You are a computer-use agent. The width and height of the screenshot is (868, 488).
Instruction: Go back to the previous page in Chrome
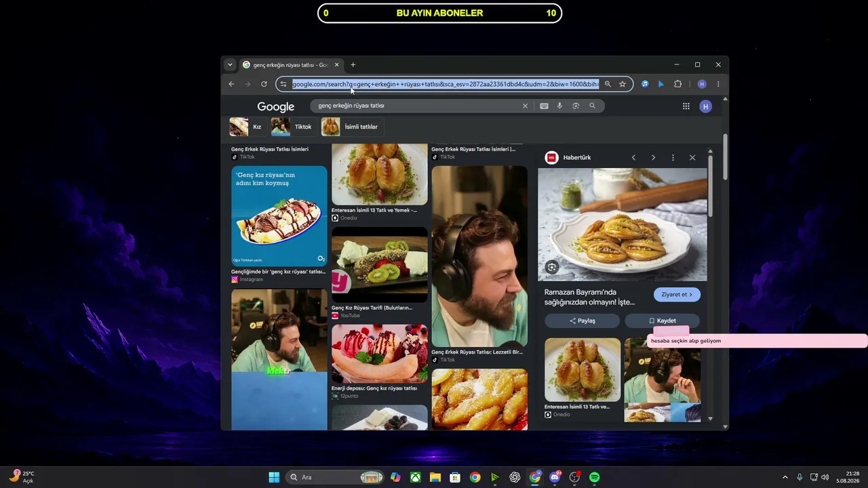coord(231,84)
